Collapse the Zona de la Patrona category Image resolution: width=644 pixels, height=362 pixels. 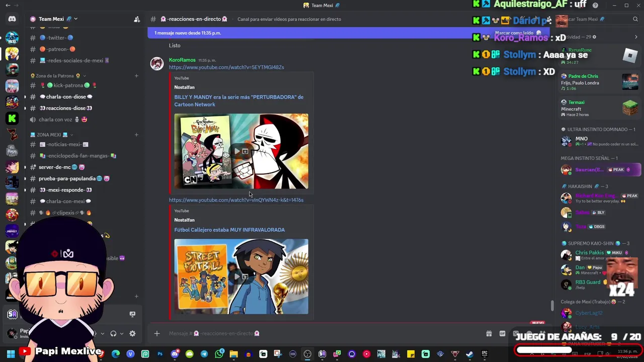[85, 76]
